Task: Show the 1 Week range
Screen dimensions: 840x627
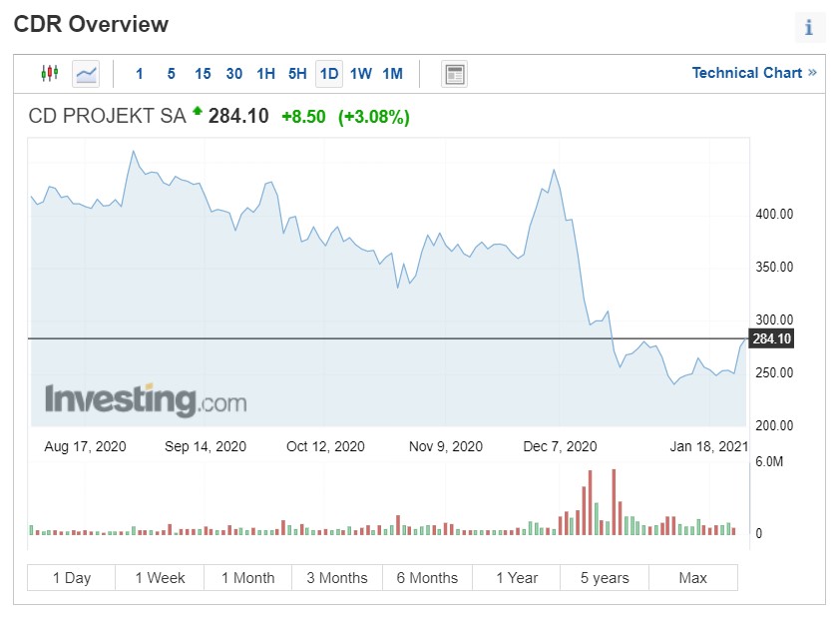Action: [x=160, y=578]
